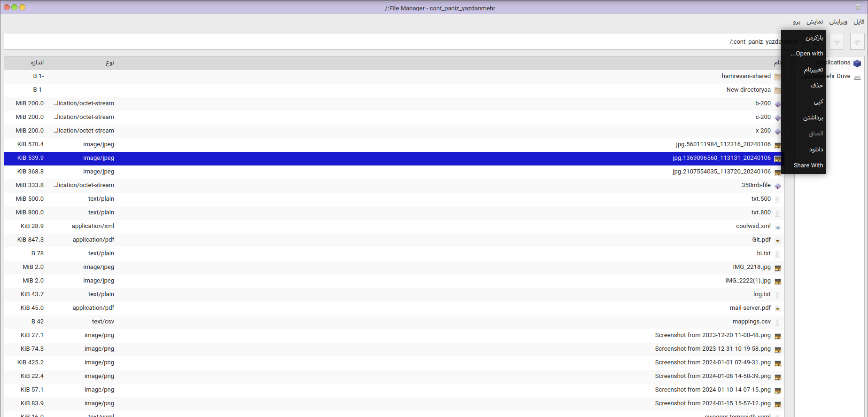
Task: Click the image icon beside IMG_2218.jpg
Action: tap(778, 268)
